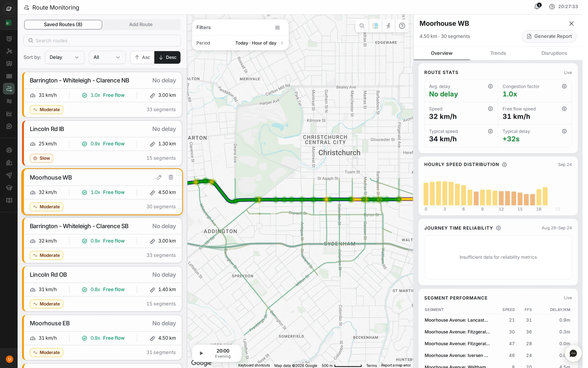Switch to Add Route view
The width and height of the screenshot is (588, 368).
(x=141, y=25)
